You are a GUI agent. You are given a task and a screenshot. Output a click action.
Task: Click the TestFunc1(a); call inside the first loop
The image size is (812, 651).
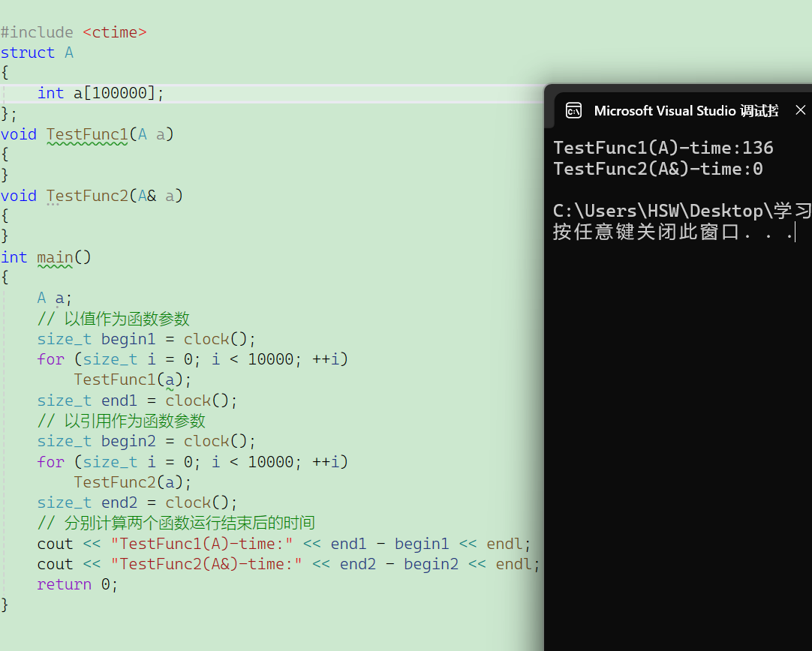tap(133, 379)
